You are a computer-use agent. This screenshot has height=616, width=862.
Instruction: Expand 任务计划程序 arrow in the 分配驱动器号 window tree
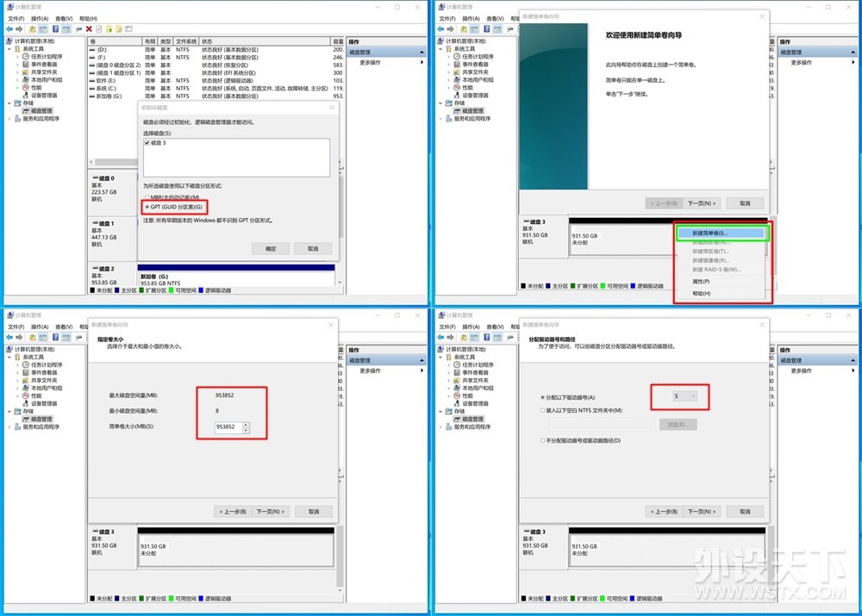click(x=448, y=365)
